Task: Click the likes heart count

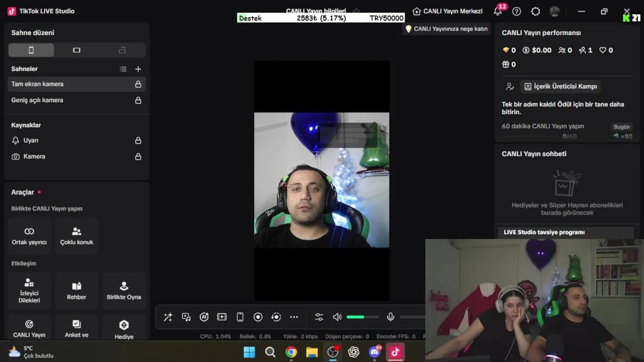Action: click(x=606, y=50)
